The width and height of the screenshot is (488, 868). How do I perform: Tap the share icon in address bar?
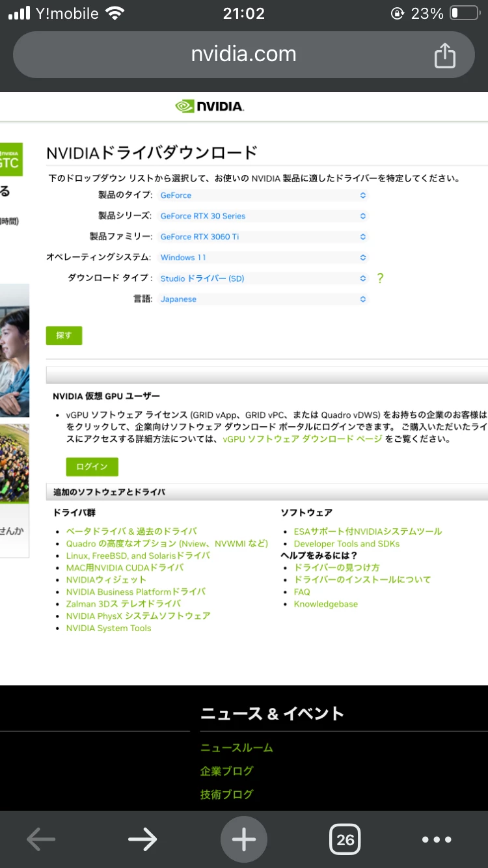pyautogui.click(x=444, y=55)
